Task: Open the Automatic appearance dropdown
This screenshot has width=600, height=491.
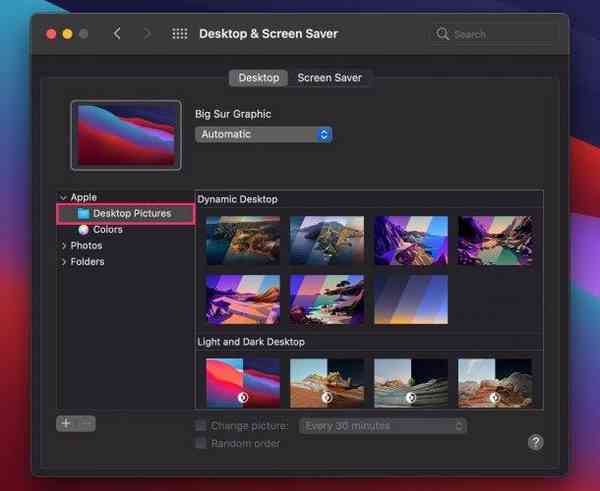Action: point(263,134)
